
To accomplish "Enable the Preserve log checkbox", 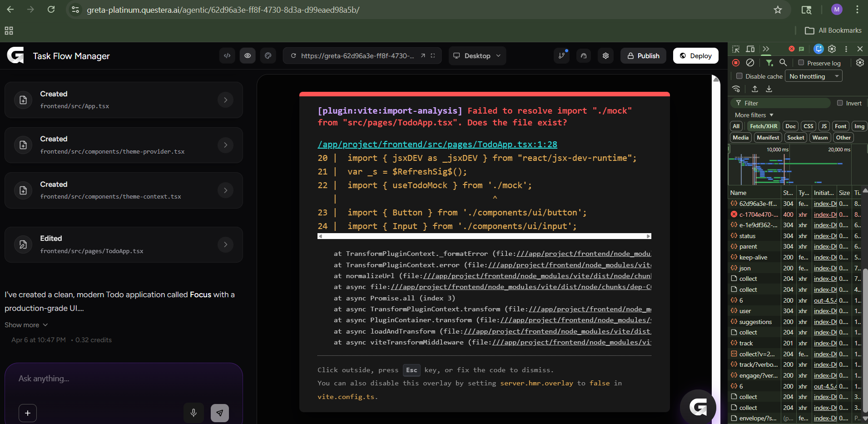I will point(801,63).
